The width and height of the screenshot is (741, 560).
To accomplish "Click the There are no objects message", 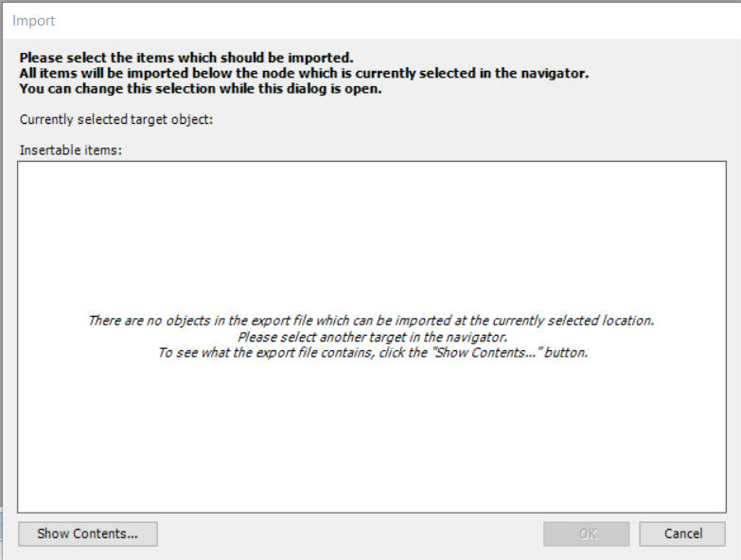I will click(x=371, y=321).
